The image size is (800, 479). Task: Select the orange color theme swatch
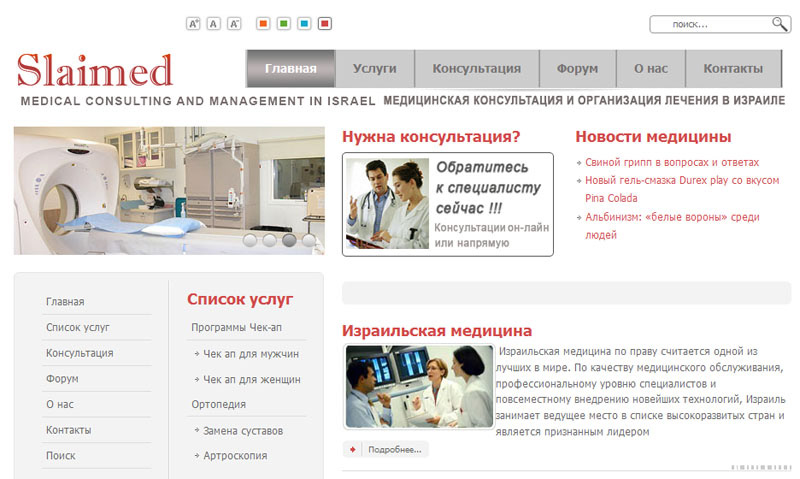coord(263,23)
